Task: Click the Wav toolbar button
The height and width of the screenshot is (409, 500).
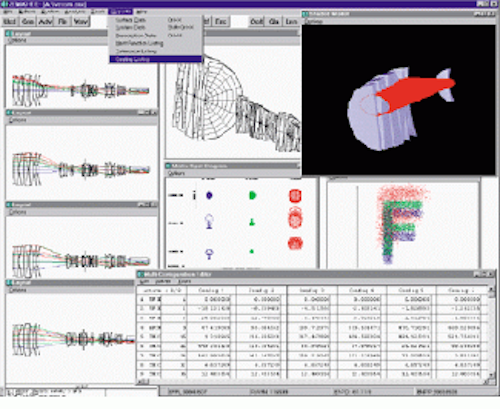Action: point(81,22)
